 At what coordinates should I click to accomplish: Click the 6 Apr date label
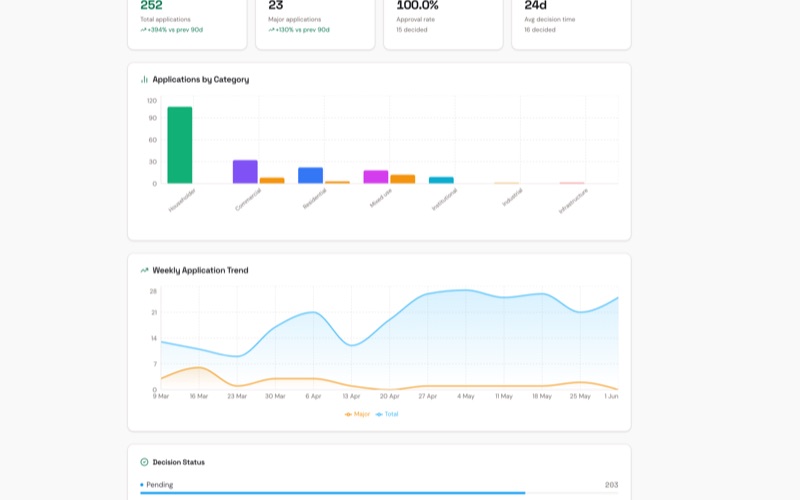313,396
